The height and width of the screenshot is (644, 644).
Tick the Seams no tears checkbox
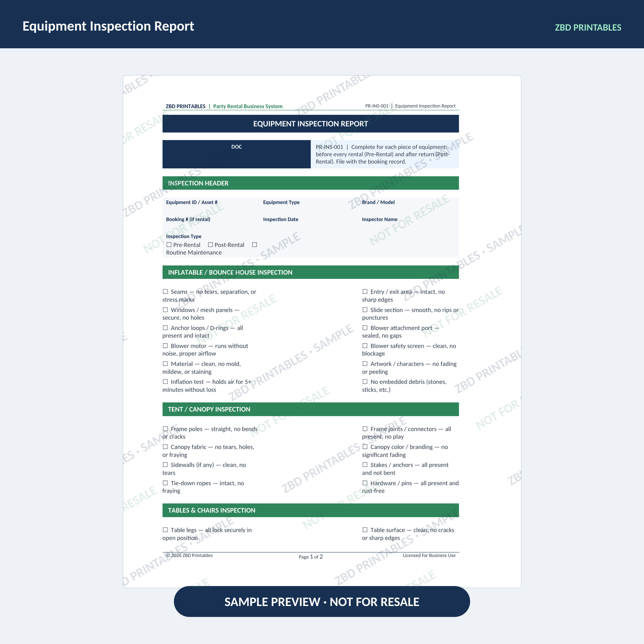tap(165, 292)
